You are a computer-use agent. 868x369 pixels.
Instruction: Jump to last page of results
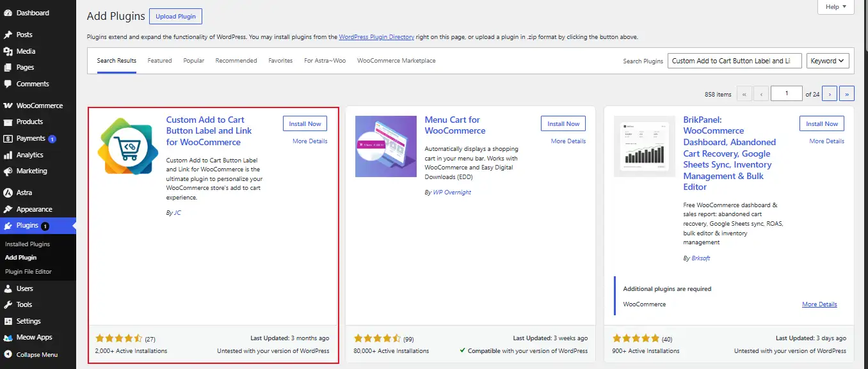847,94
